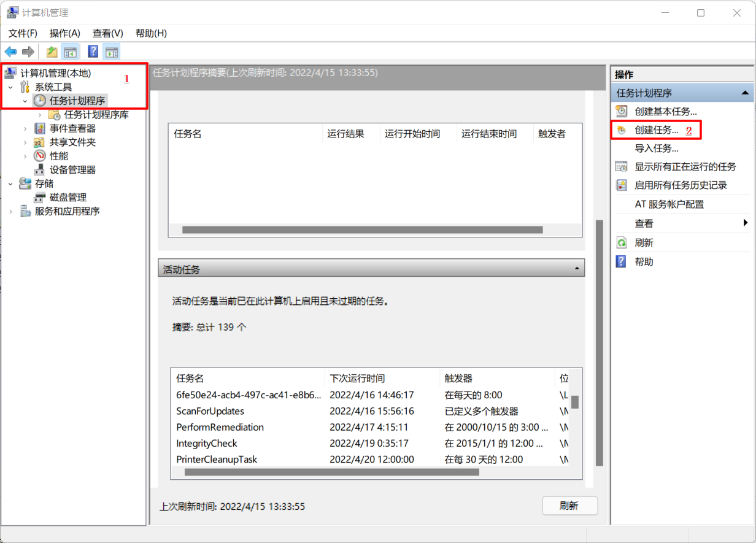Expand the 事件查看器 tree node
The image size is (756, 543).
25,128
